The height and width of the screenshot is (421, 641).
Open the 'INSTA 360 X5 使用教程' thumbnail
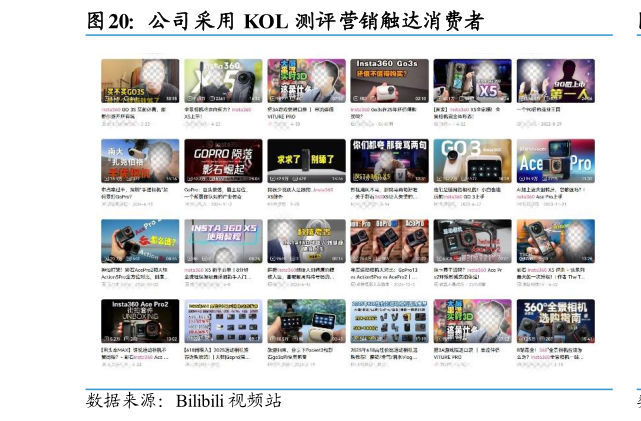point(223,241)
